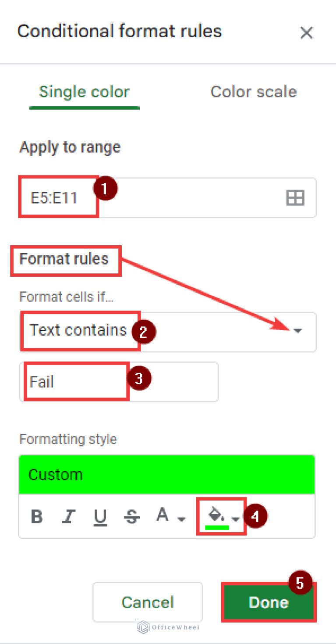Close the Conditional format rules panel
Image resolution: width=336 pixels, height=644 pixels.
click(x=307, y=32)
